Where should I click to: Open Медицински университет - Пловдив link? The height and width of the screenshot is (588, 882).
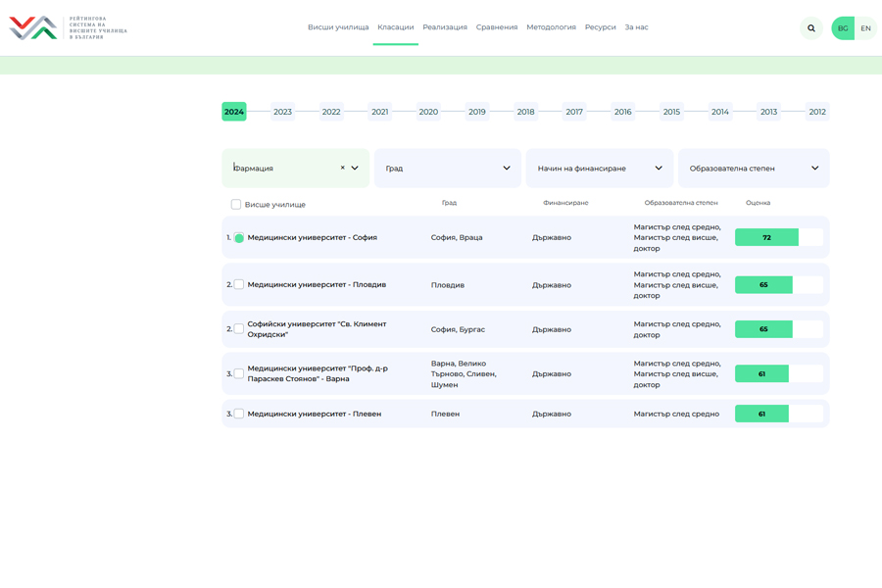click(317, 285)
